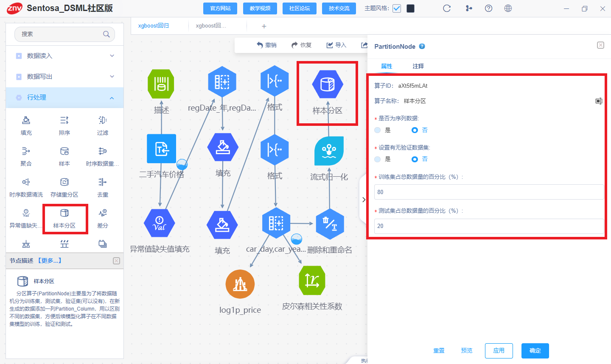Select the 填充 (fill) operator icon
This screenshot has height=364, width=611.
point(26,120)
